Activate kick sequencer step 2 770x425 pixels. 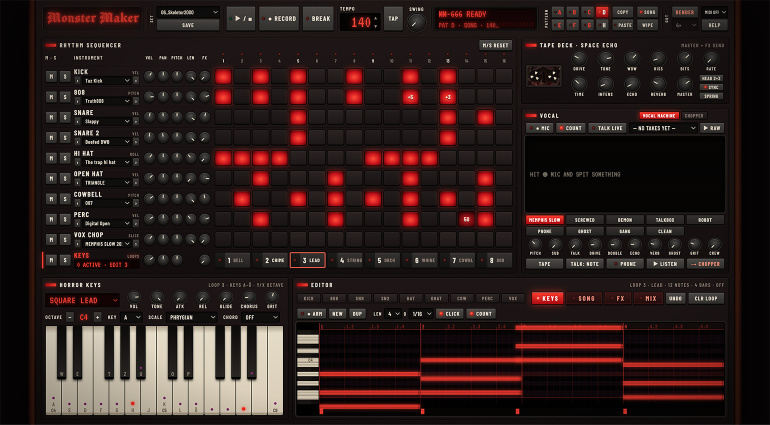point(242,76)
